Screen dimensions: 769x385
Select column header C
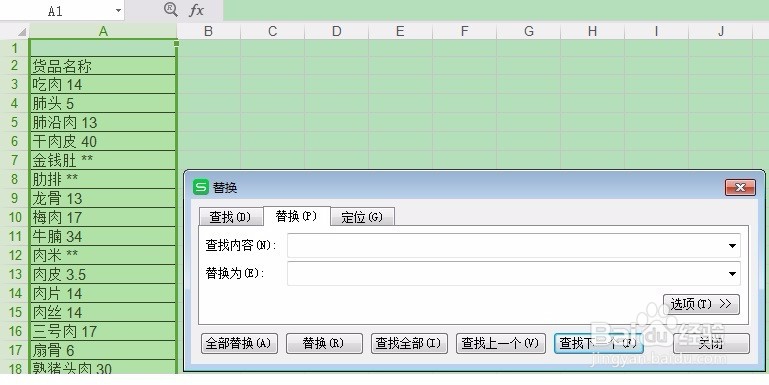click(x=273, y=31)
